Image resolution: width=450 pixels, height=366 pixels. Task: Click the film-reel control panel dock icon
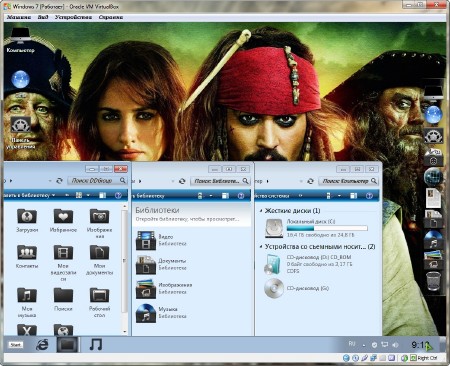click(x=433, y=136)
